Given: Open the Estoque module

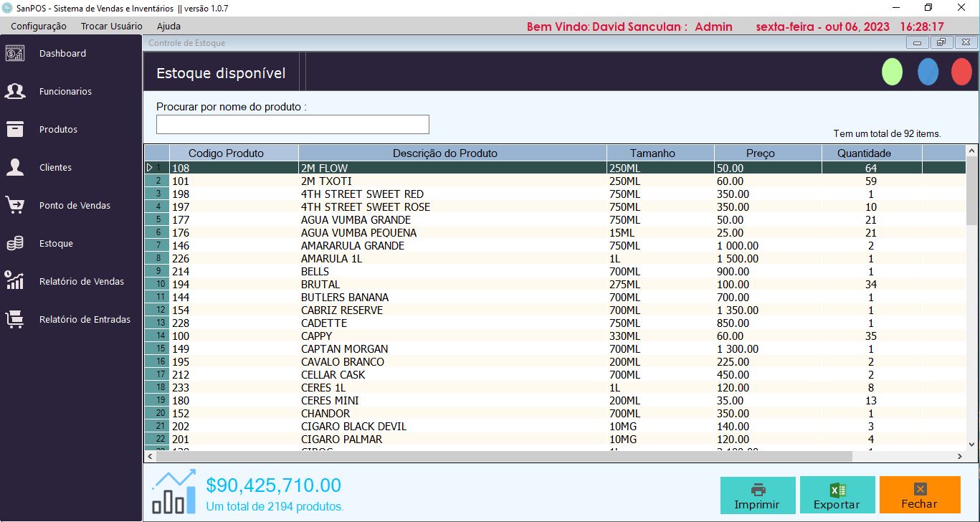Looking at the screenshot, I should (x=57, y=243).
